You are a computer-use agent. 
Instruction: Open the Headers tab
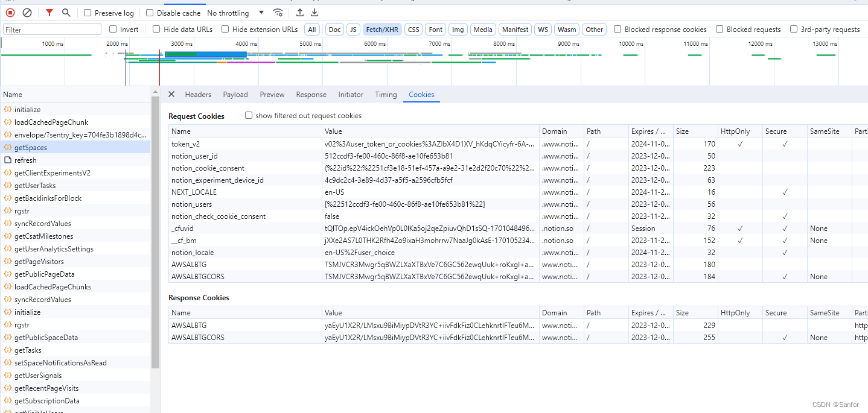(x=198, y=94)
